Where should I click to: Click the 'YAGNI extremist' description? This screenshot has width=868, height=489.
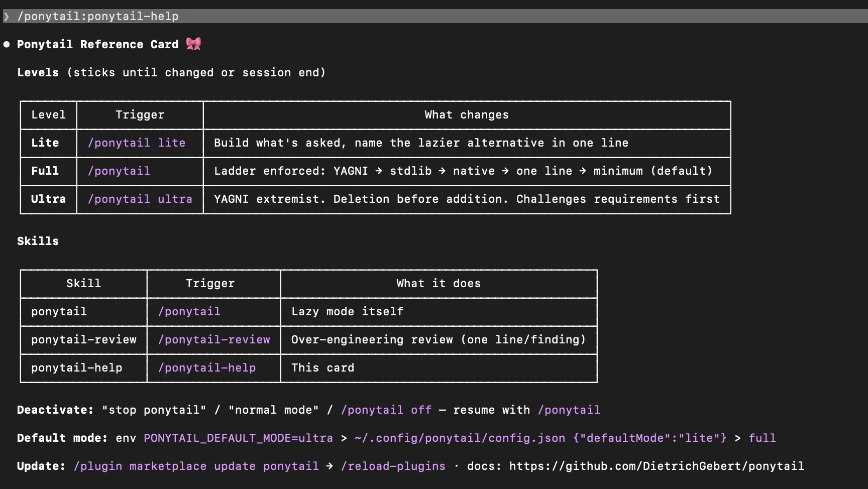pos(467,199)
